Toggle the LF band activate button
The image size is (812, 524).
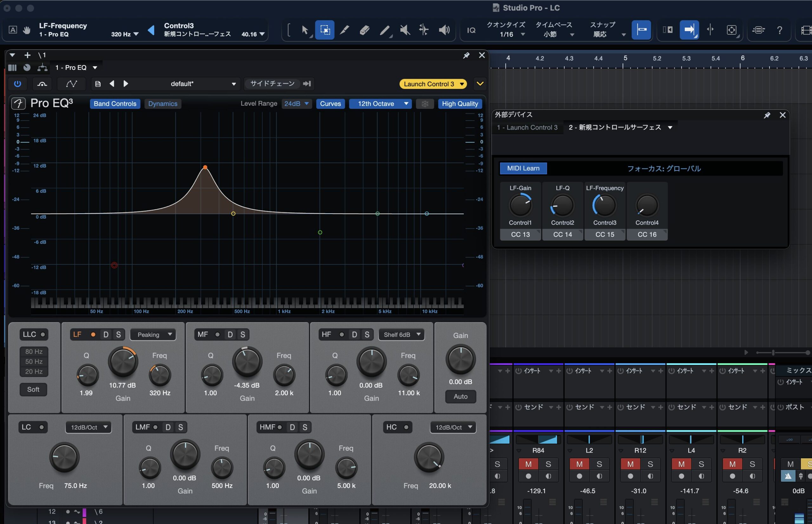coord(93,335)
